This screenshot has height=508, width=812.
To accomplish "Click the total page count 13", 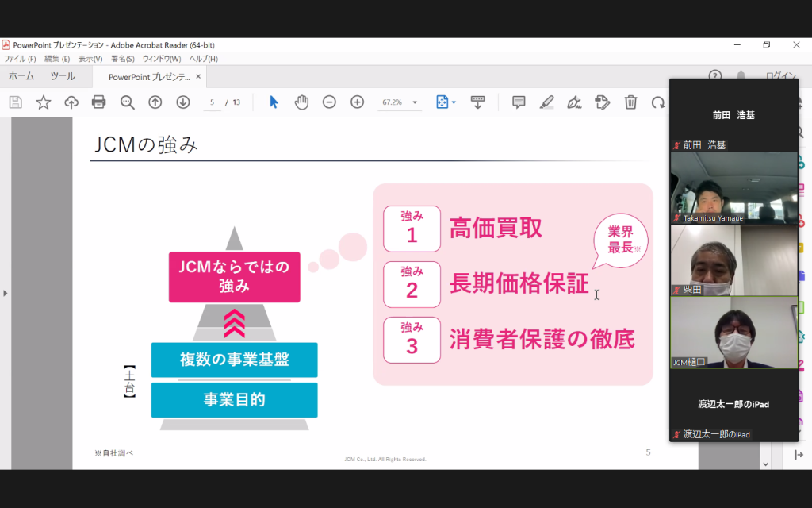I will [x=236, y=102].
